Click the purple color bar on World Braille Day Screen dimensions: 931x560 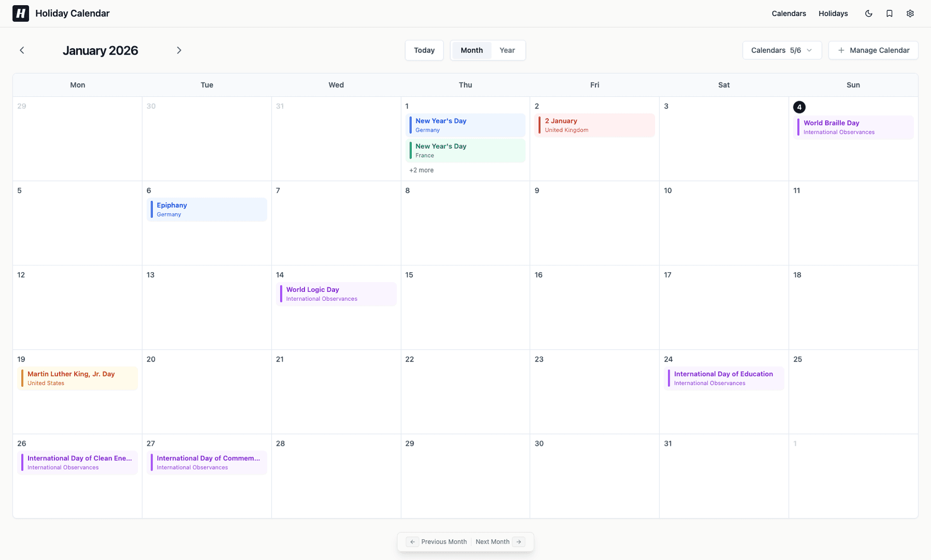pyautogui.click(x=798, y=127)
